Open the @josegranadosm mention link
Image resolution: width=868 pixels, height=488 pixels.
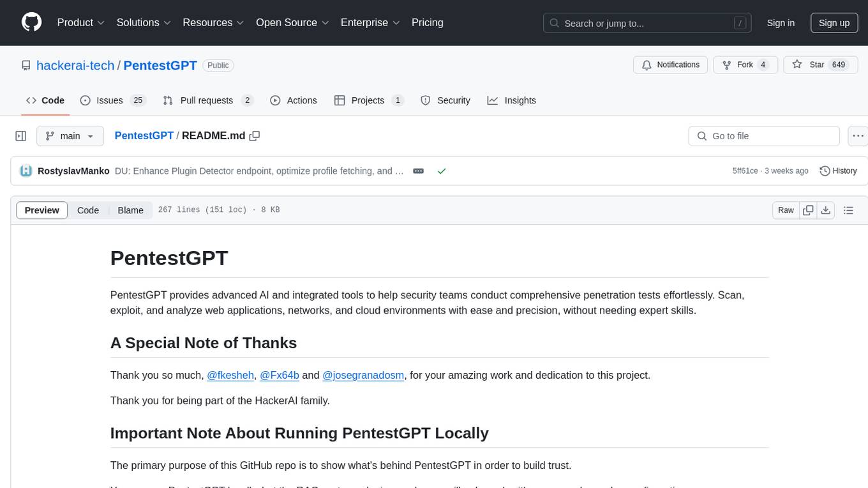pyautogui.click(x=363, y=375)
